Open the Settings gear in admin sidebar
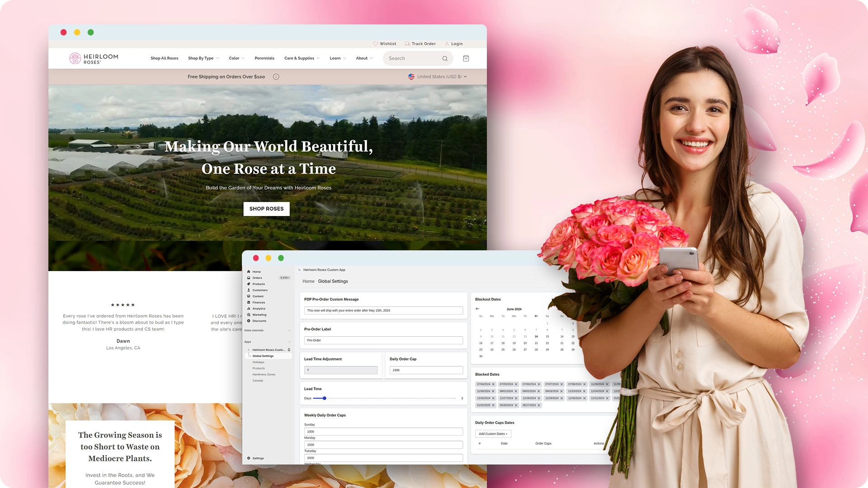The width and height of the screenshot is (868, 488). click(249, 458)
